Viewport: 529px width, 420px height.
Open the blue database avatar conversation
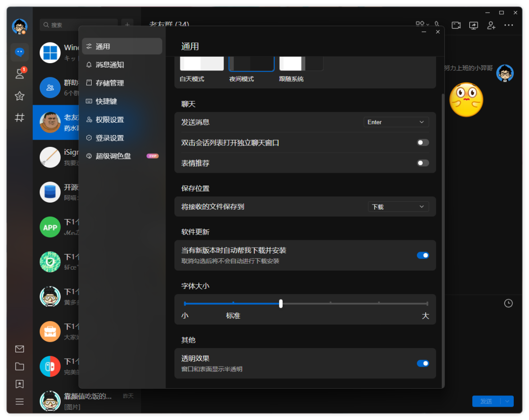click(50, 192)
